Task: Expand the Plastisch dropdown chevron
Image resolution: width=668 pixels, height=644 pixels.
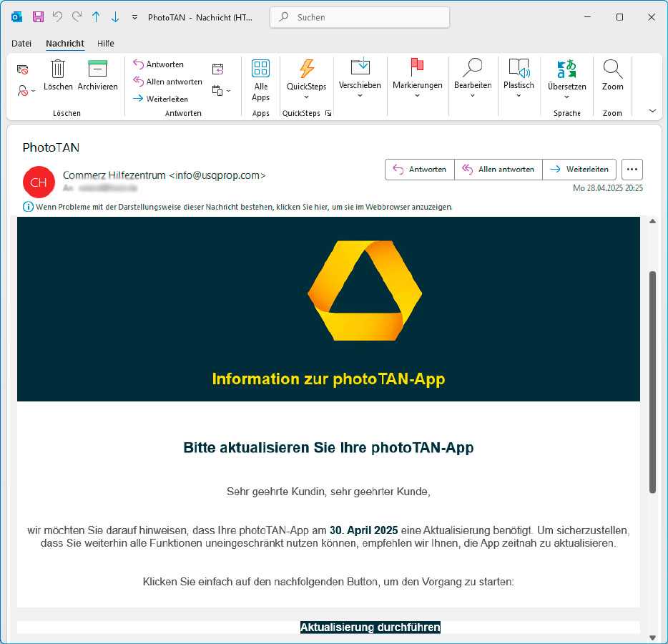Action: pyautogui.click(x=519, y=95)
